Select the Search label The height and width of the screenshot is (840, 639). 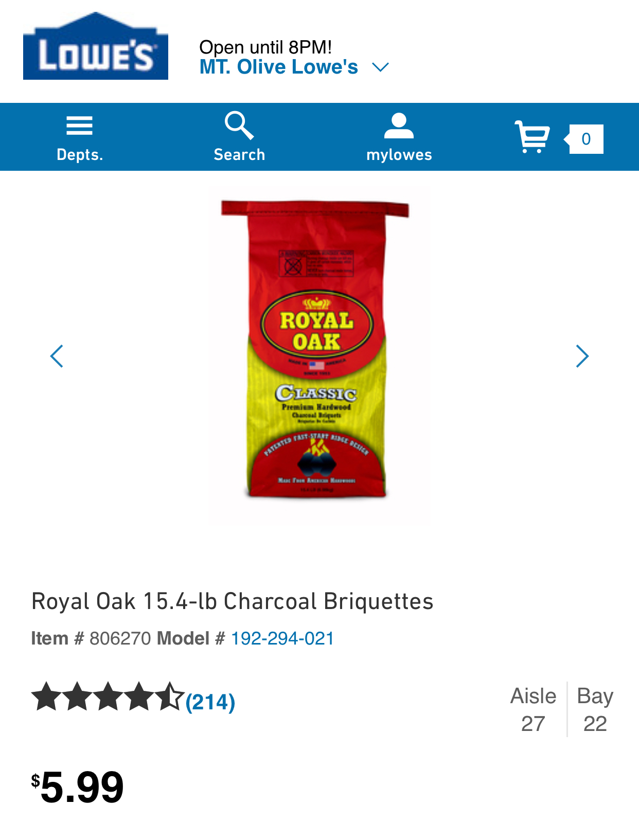tap(239, 154)
